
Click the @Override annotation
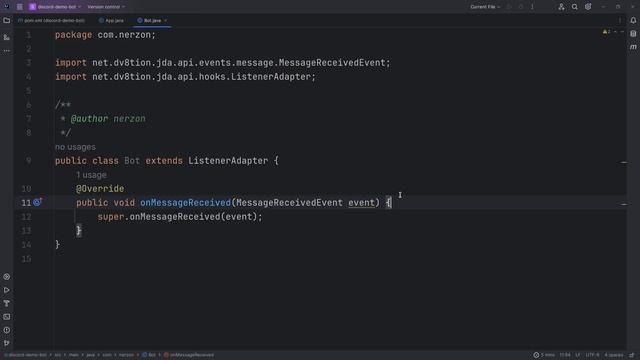click(100, 189)
